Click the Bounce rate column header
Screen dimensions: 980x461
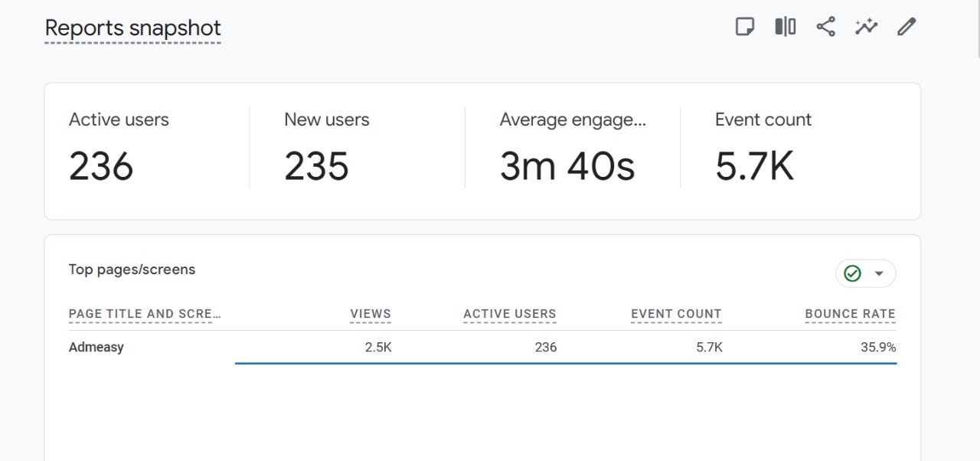click(x=850, y=314)
